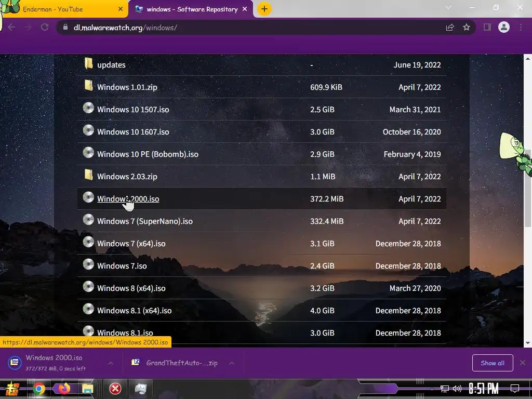
Task: Click the padlock site info icon
Action: (x=65, y=27)
